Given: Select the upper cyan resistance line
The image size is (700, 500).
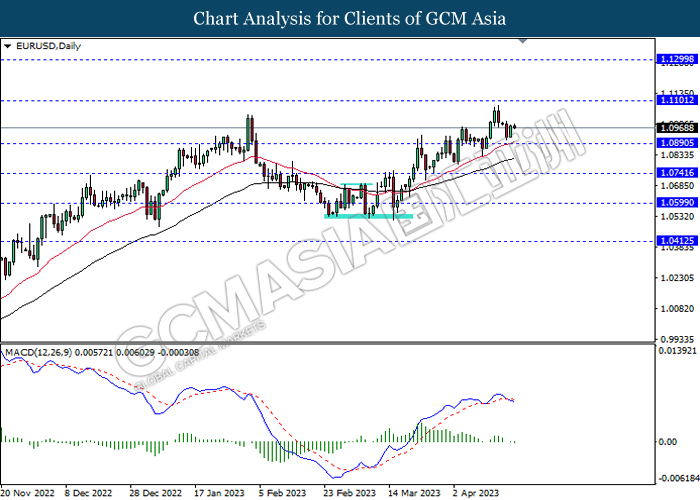Looking at the screenshot, I should [x=356, y=184].
